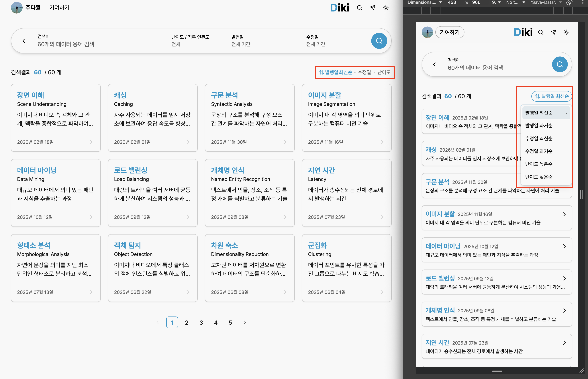Click the Diki logo in the header

click(340, 8)
